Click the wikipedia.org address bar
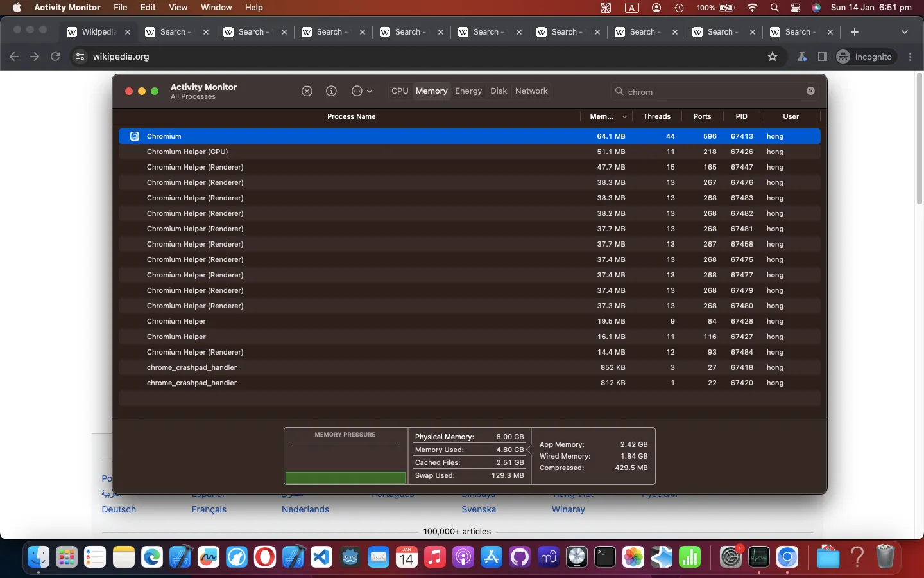Screen dimensions: 924x578 (x=424, y=57)
